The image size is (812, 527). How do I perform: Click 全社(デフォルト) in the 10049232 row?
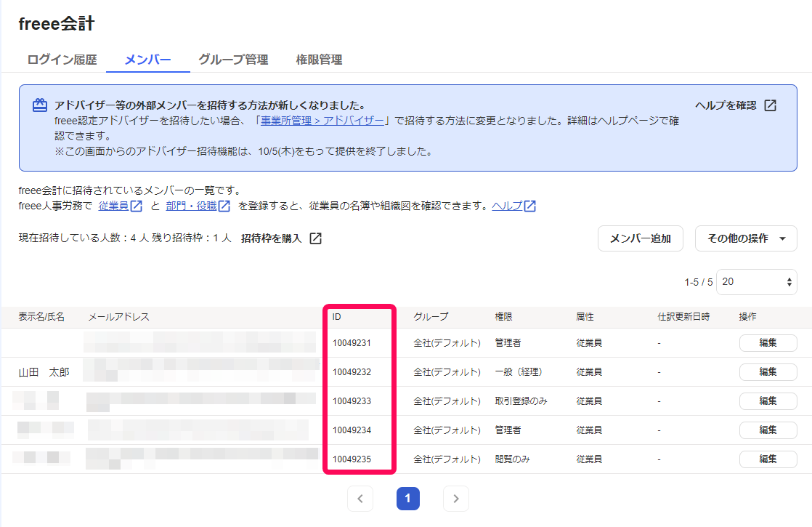point(447,372)
